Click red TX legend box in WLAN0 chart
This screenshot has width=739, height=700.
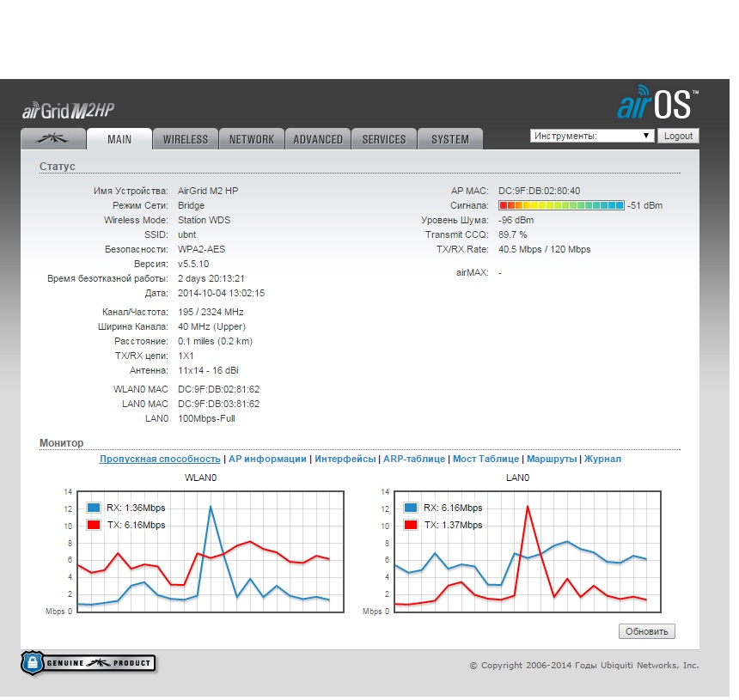point(94,525)
